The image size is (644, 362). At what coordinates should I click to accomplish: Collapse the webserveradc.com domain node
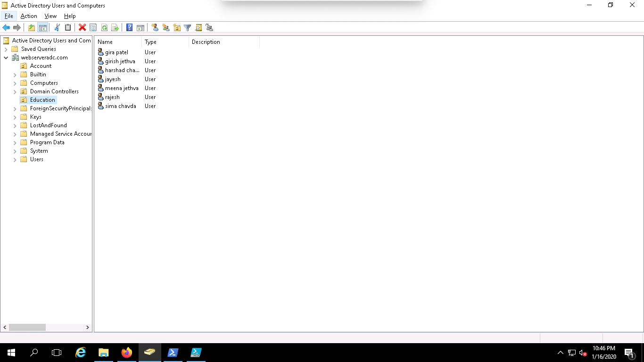pyautogui.click(x=6, y=58)
